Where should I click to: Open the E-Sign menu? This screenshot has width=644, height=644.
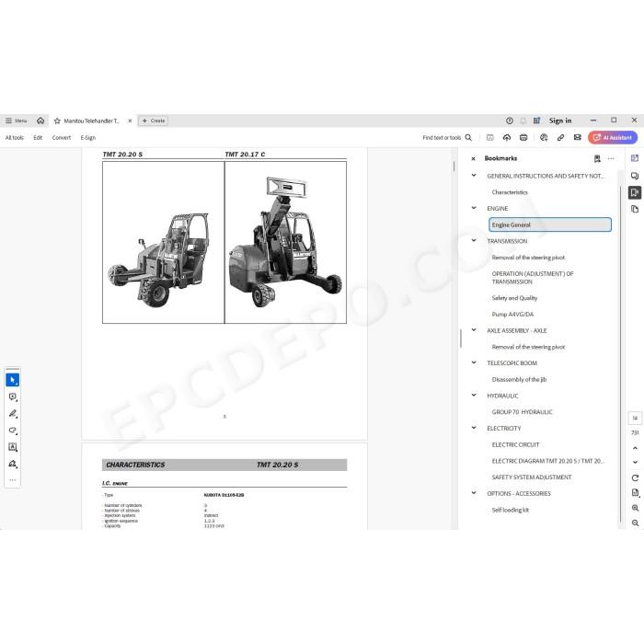(88, 138)
